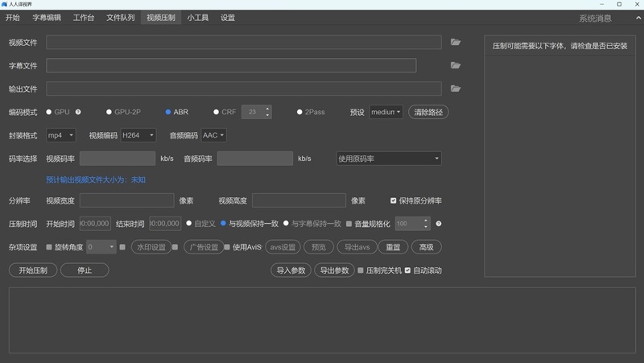Open the mp4 container format dropdown
Viewport: 644px width, 363px height.
click(x=60, y=135)
